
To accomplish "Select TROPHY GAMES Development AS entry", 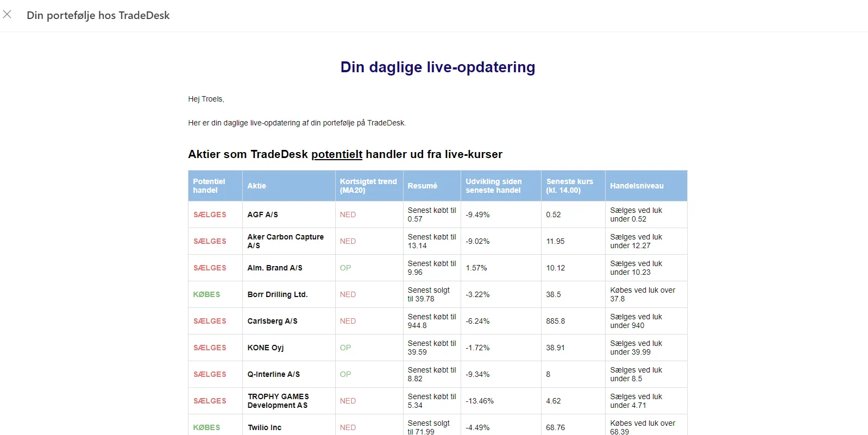I will (278, 401).
